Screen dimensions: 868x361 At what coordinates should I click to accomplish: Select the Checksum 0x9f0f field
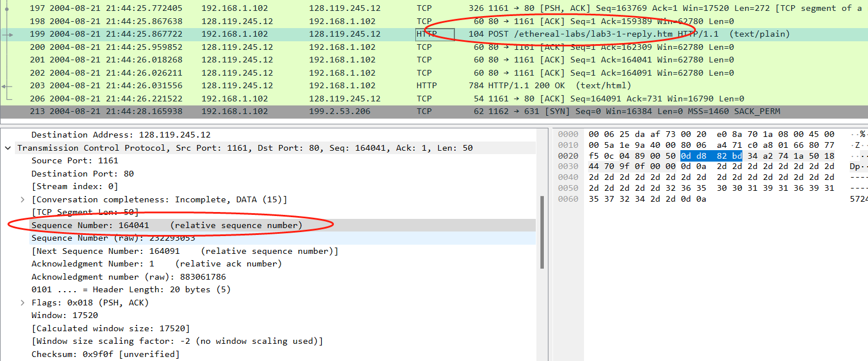[x=105, y=354]
